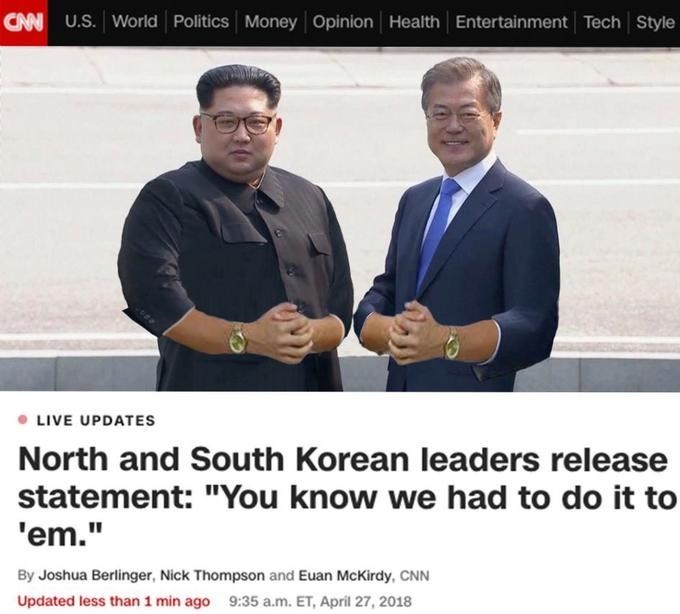The width and height of the screenshot is (680, 614).
Task: Select Money in the navigation bar
Action: click(271, 22)
